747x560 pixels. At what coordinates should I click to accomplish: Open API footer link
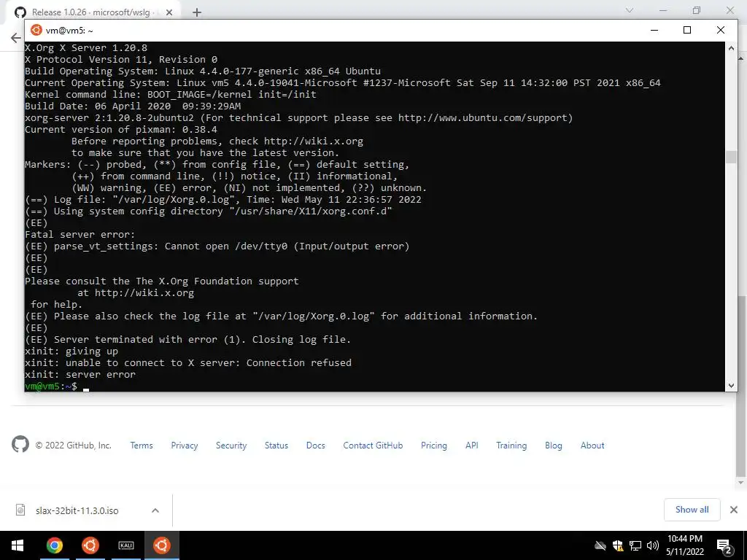(472, 446)
